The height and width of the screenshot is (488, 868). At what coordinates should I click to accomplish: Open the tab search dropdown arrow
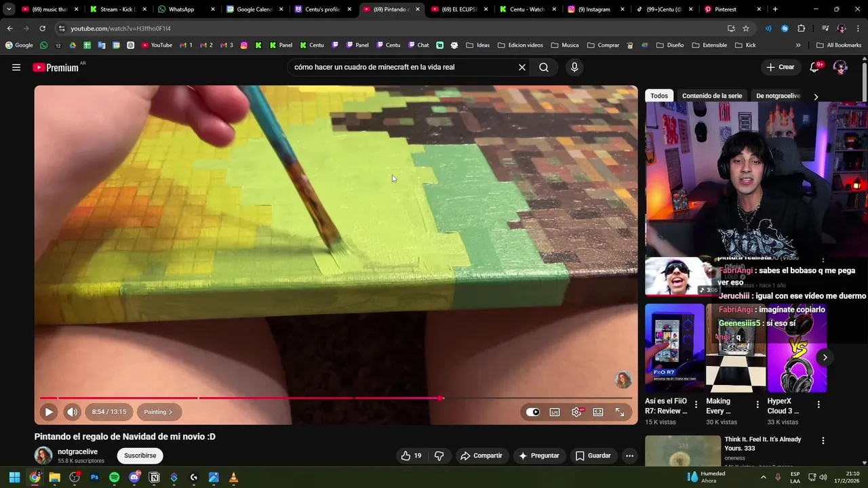pos(9,9)
